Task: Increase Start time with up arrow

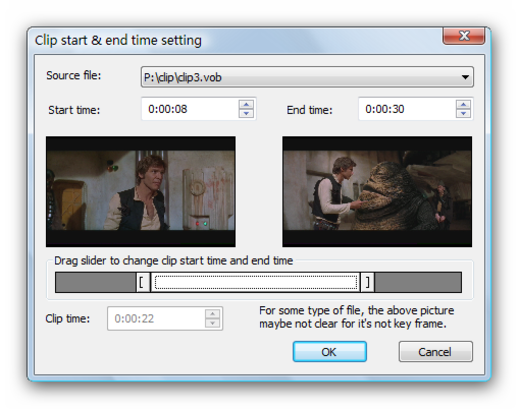Action: (x=246, y=105)
